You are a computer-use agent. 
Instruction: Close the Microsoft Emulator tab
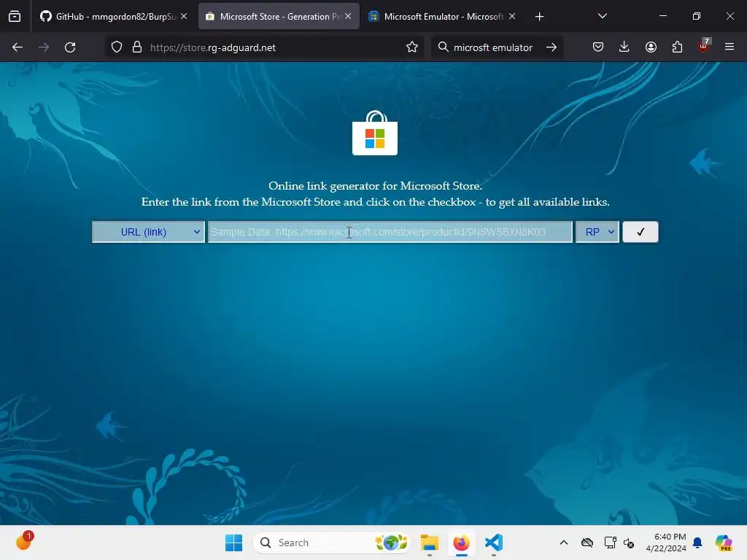(x=512, y=16)
